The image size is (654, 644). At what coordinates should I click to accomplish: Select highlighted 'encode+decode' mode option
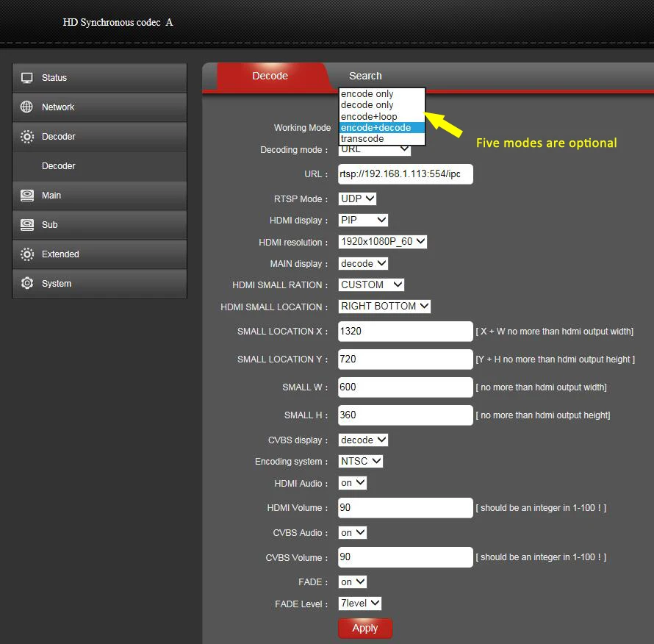pyautogui.click(x=382, y=128)
